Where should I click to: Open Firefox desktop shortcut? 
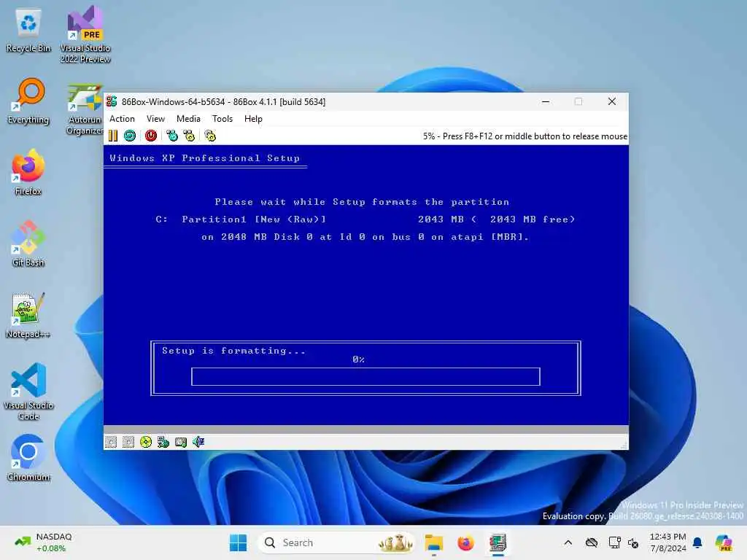point(28,174)
